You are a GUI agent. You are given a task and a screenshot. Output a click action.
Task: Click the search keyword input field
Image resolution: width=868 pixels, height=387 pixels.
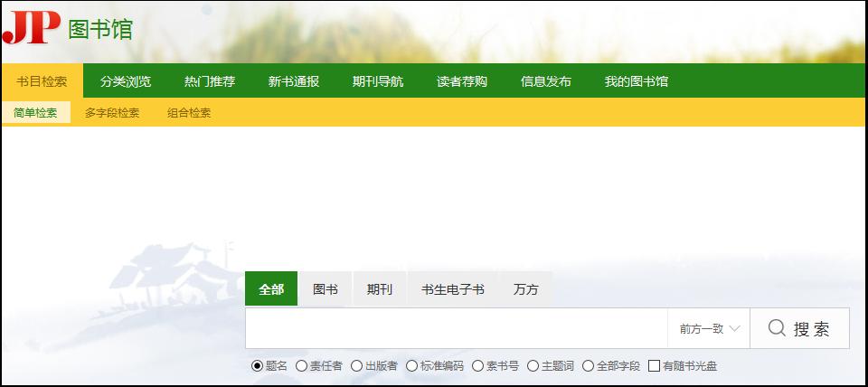(457, 328)
